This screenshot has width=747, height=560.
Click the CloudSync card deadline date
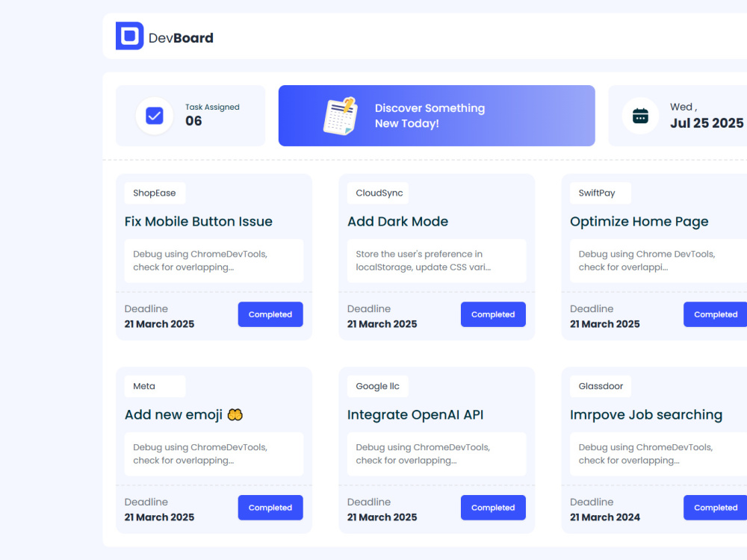(x=382, y=324)
